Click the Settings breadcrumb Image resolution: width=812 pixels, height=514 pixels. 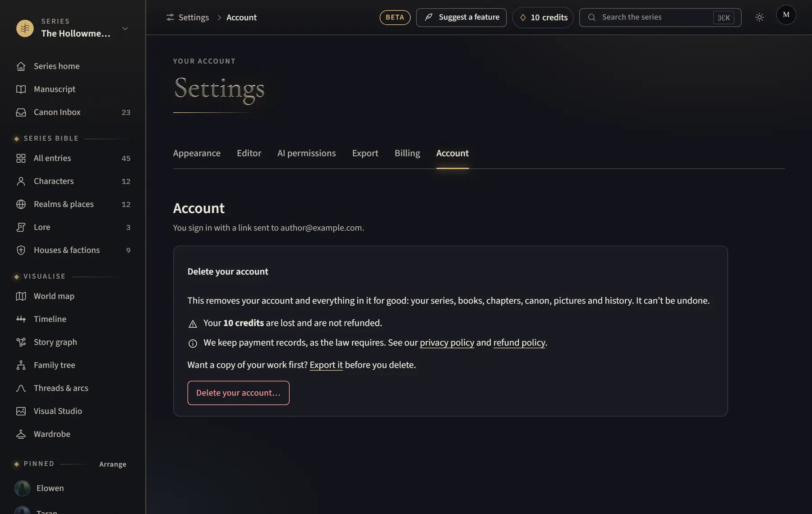click(188, 18)
